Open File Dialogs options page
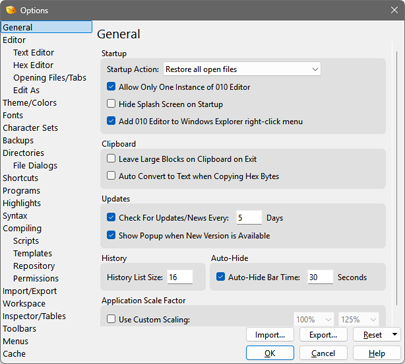This screenshot has height=364, width=405. pos(35,165)
